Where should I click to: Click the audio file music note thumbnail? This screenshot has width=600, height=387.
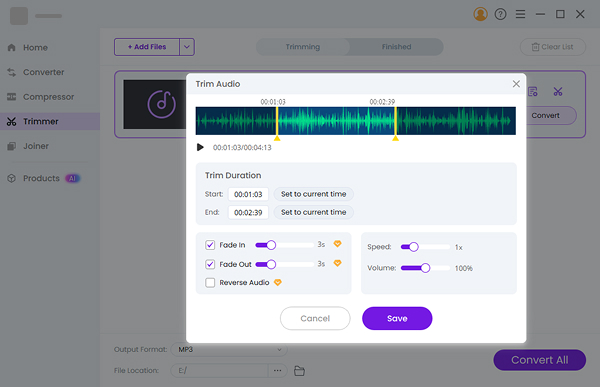(155, 104)
